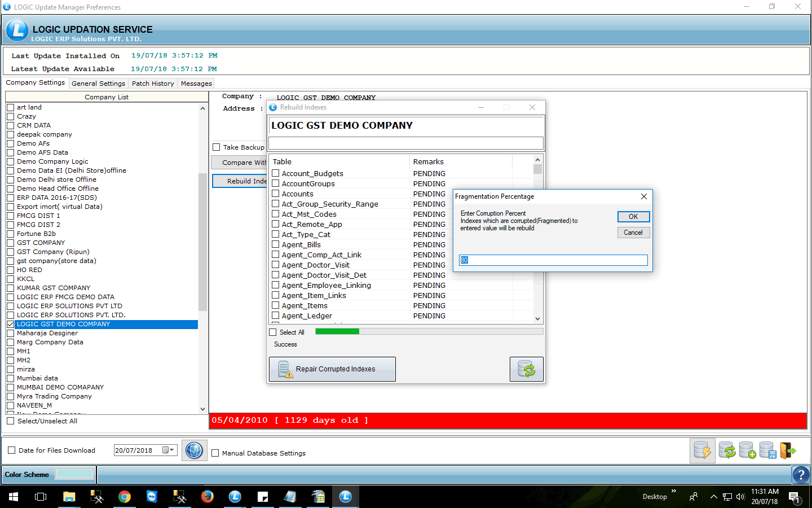
Task: Switch to the Patch History tab
Action: [153, 84]
